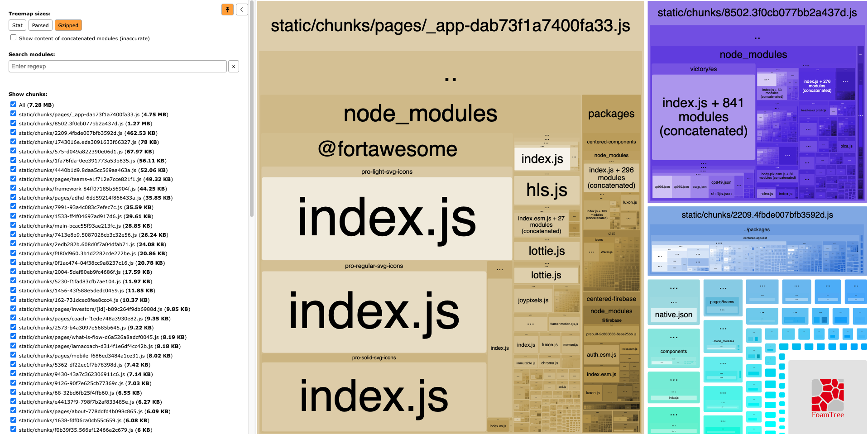This screenshot has width=868, height=434.
Task: Select the components block in the teal chunk
Action: [x=673, y=352]
